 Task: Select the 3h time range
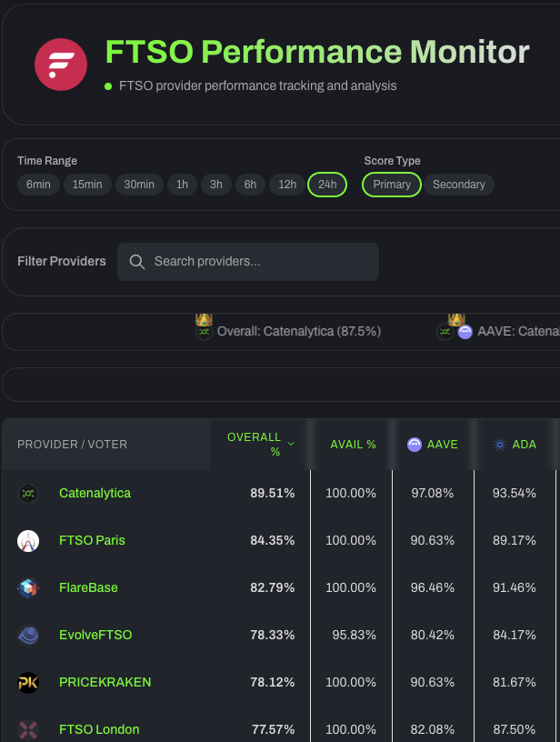[x=216, y=185]
